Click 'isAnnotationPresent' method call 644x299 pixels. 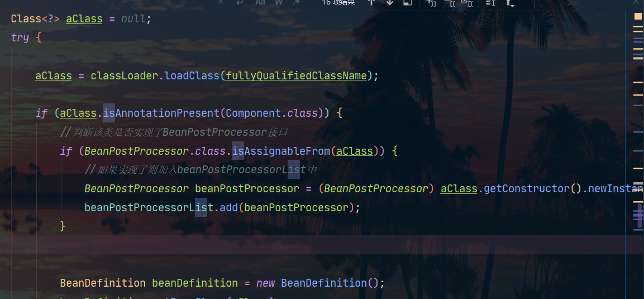pos(161,113)
